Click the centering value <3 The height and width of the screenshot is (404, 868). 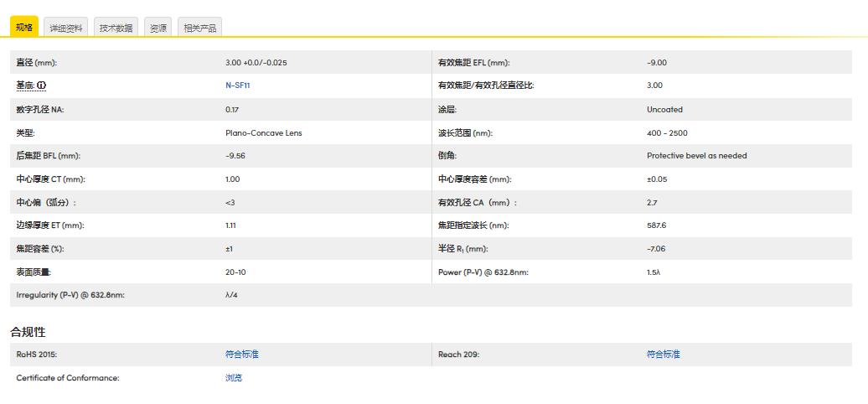[x=230, y=203]
